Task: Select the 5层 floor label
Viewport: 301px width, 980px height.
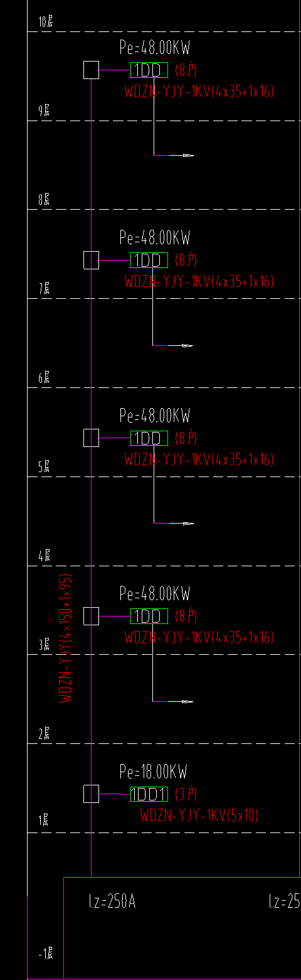Action: coord(44,467)
